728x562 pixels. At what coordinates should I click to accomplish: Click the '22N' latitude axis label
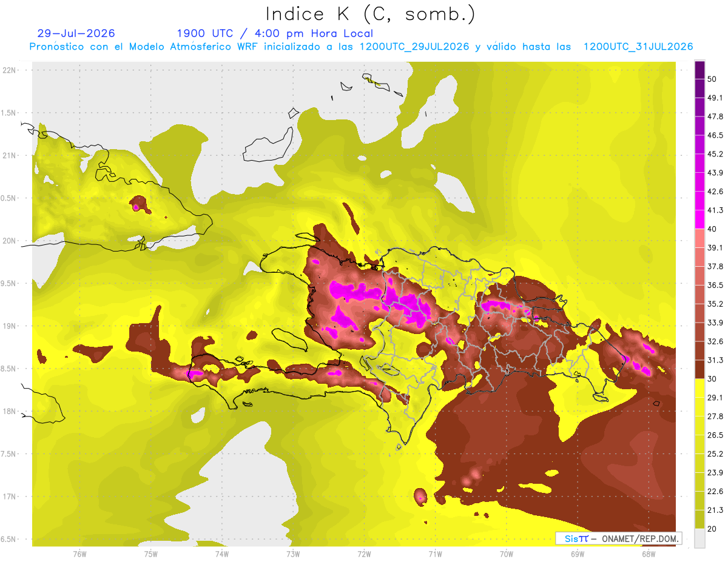(x=10, y=70)
